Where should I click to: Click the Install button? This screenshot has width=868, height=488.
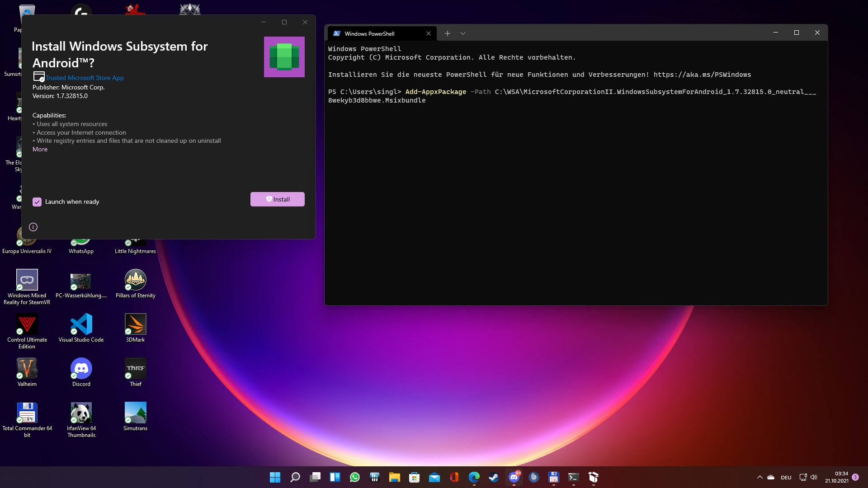pyautogui.click(x=277, y=199)
